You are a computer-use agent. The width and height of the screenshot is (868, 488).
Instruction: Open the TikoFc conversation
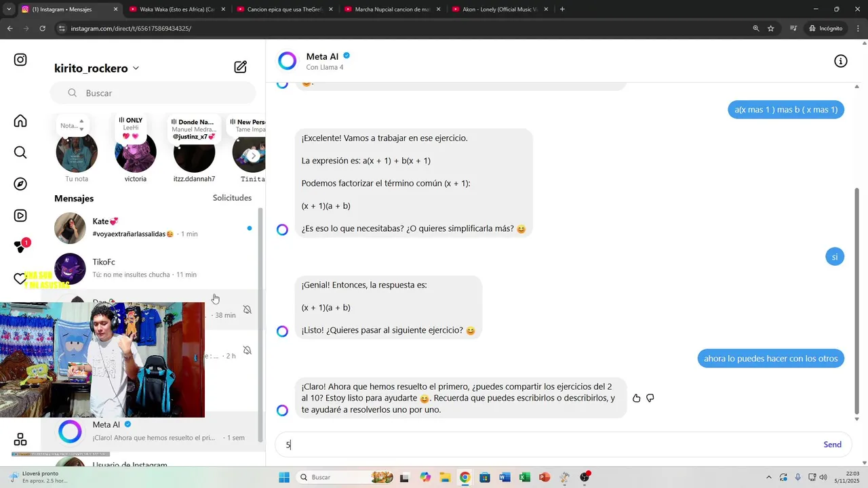click(x=154, y=268)
